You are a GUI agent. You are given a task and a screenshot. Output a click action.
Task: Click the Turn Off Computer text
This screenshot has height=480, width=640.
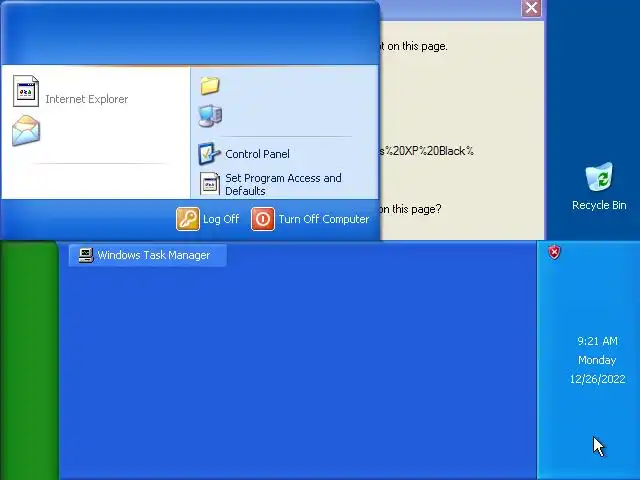tap(324, 219)
